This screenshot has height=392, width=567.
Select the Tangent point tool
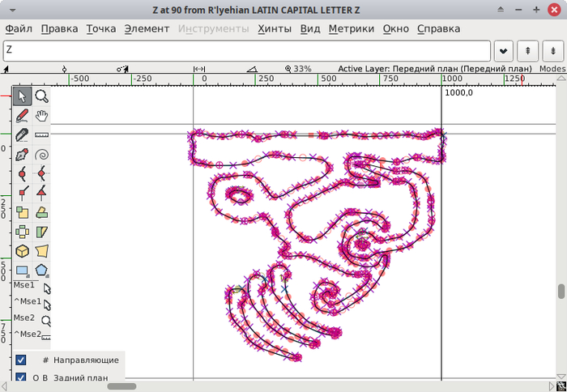pos(41,193)
